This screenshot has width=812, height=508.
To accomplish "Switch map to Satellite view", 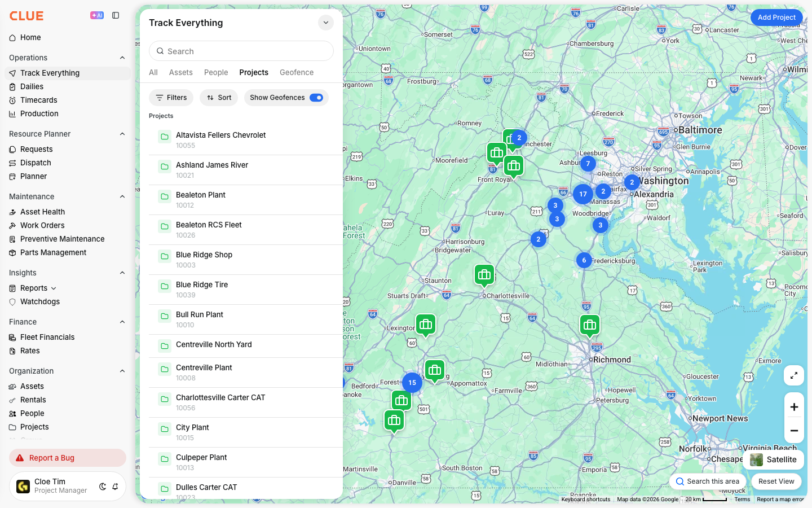I will (x=773, y=459).
